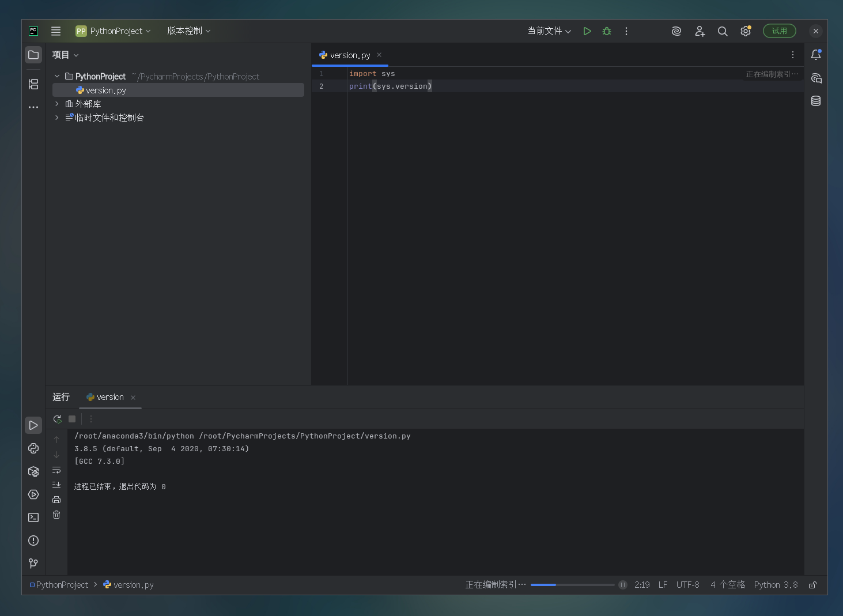
Task: Pause the indexing process button
Action: (x=623, y=585)
